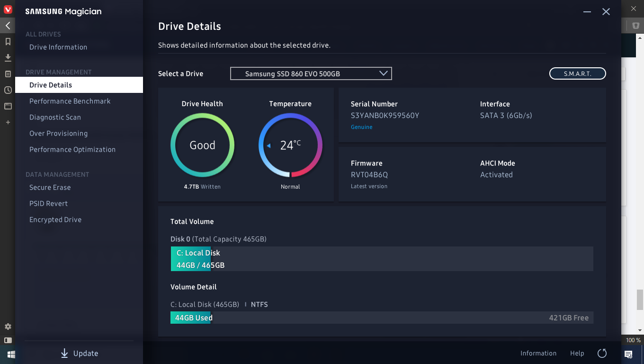Viewport: 644px width, 364px height.
Task: Click the SATA 3 (6Gb/s) interface value
Action: point(506,115)
